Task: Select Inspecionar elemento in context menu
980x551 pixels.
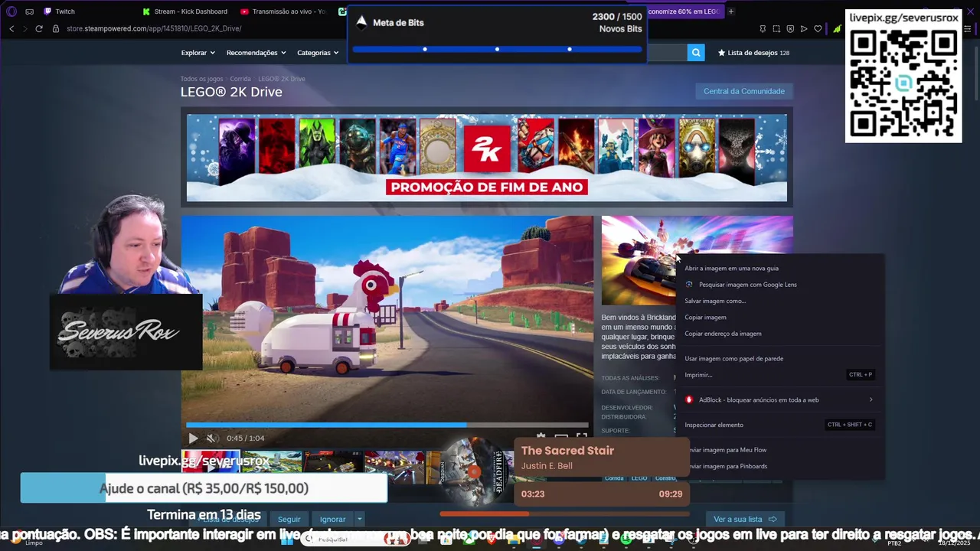Action: (714, 425)
